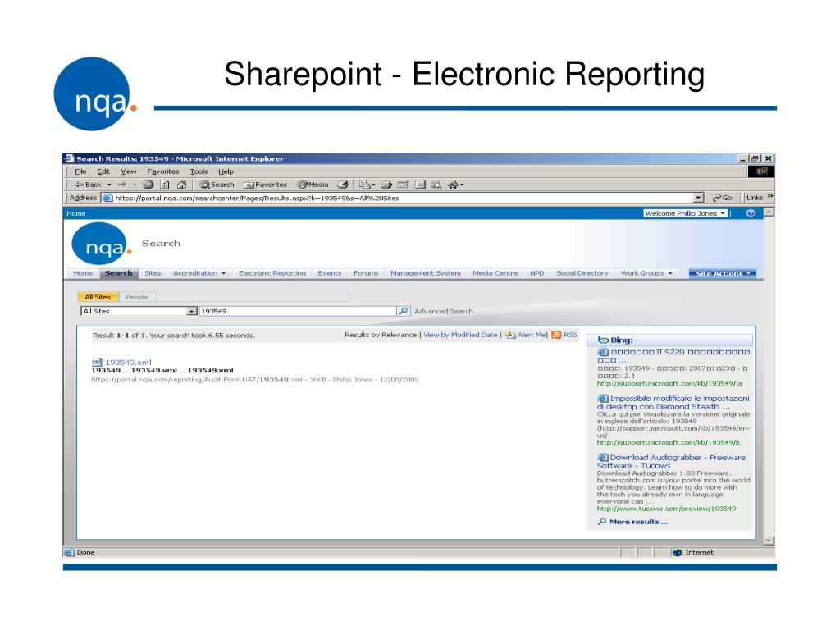Screen dimensions: 840x630
Task: Open the All Sites scope combo box
Action: tap(139, 311)
